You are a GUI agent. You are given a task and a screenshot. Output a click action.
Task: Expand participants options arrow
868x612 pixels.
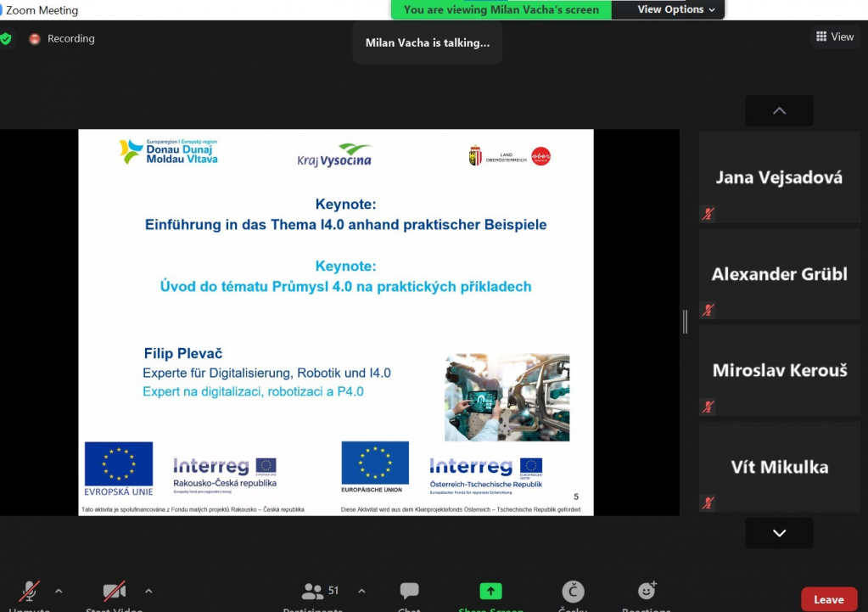(361, 591)
